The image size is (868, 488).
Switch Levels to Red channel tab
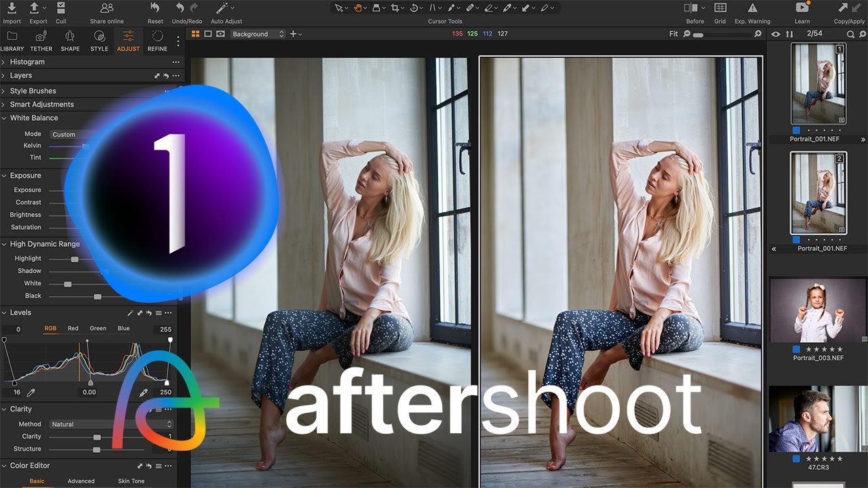[73, 329]
